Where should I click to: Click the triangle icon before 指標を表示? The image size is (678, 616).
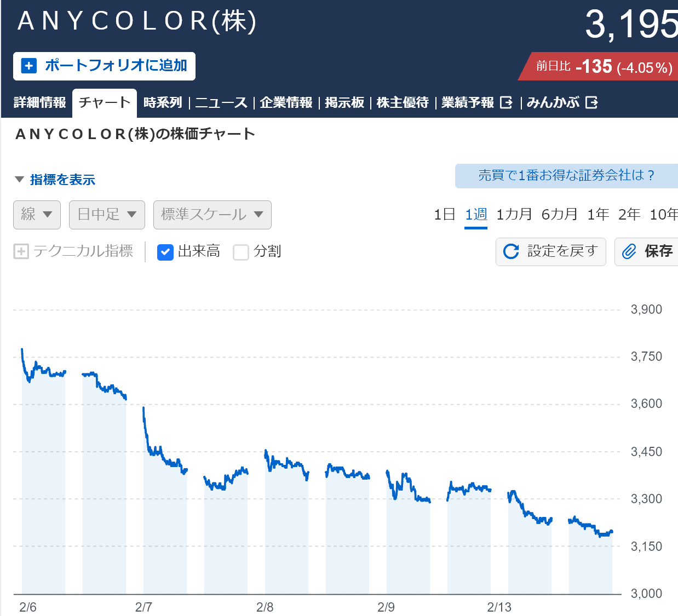click(x=19, y=180)
